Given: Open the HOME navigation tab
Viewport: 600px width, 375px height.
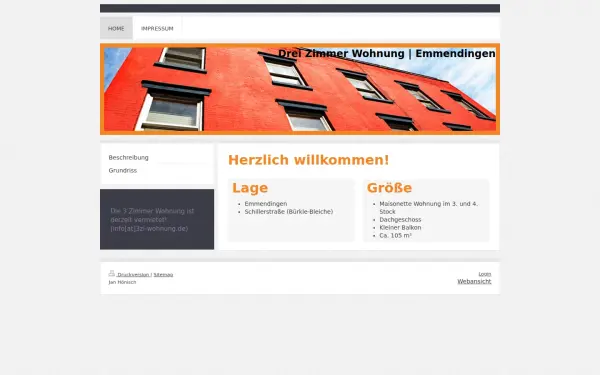Looking at the screenshot, I should pos(116,28).
